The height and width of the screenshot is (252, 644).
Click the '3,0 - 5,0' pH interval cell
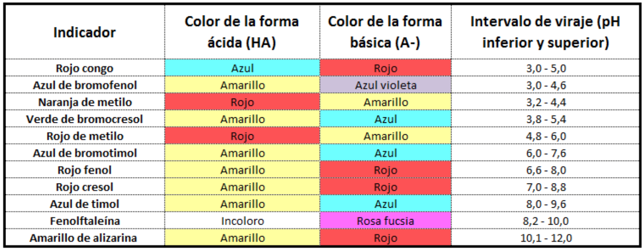pos(545,68)
